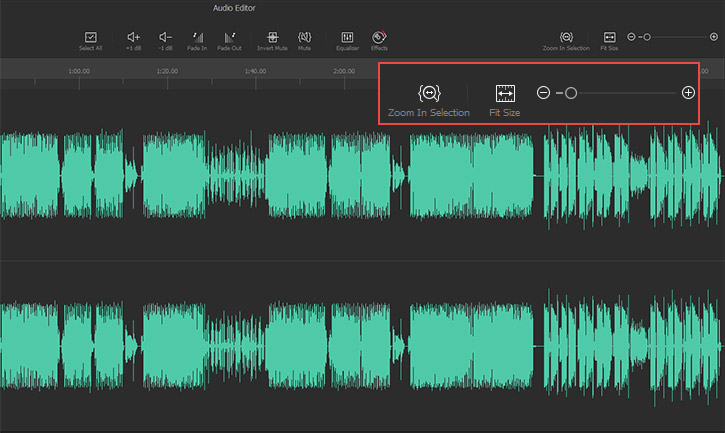
Task: Open the audio Effects panel
Action: pyautogui.click(x=379, y=38)
